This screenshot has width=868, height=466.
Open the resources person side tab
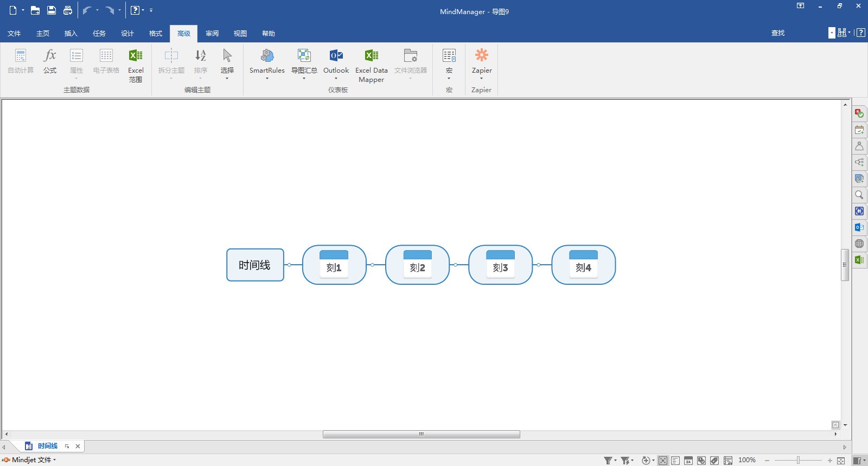pyautogui.click(x=859, y=146)
